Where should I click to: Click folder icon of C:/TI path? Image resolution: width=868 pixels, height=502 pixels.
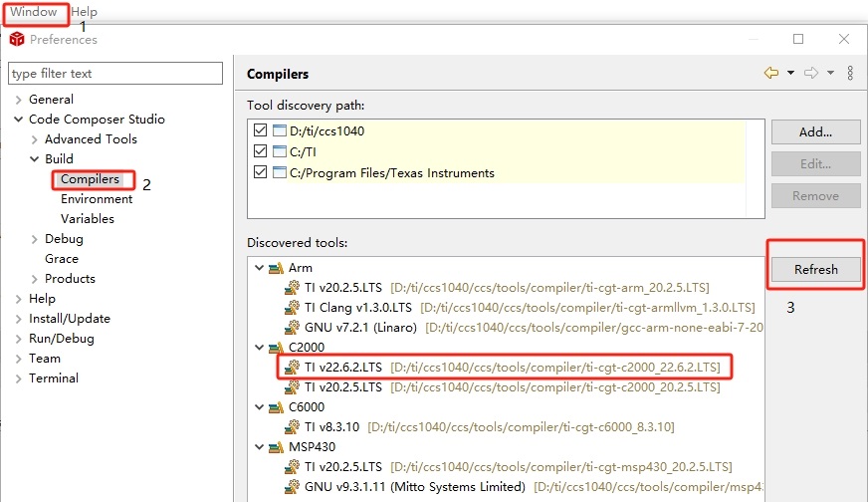click(x=280, y=151)
